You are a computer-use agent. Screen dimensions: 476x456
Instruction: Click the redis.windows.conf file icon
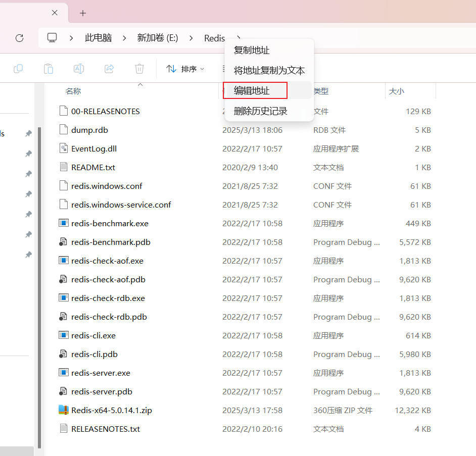64,186
